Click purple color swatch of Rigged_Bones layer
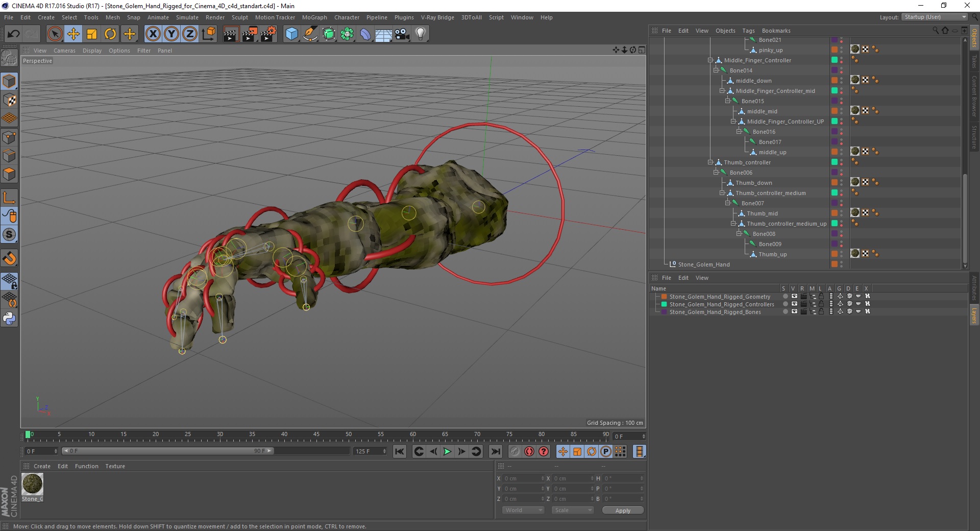 pyautogui.click(x=664, y=311)
